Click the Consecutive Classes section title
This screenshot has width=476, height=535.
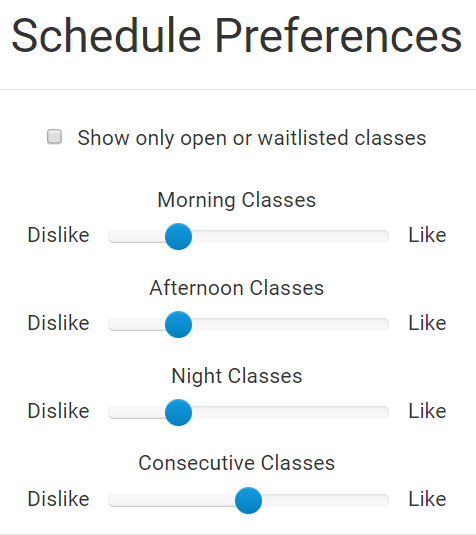click(236, 463)
